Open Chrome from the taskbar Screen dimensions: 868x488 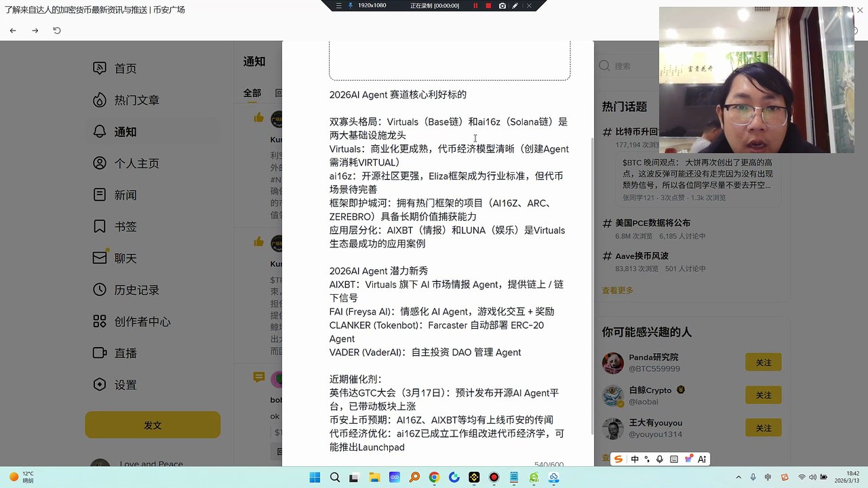434,477
